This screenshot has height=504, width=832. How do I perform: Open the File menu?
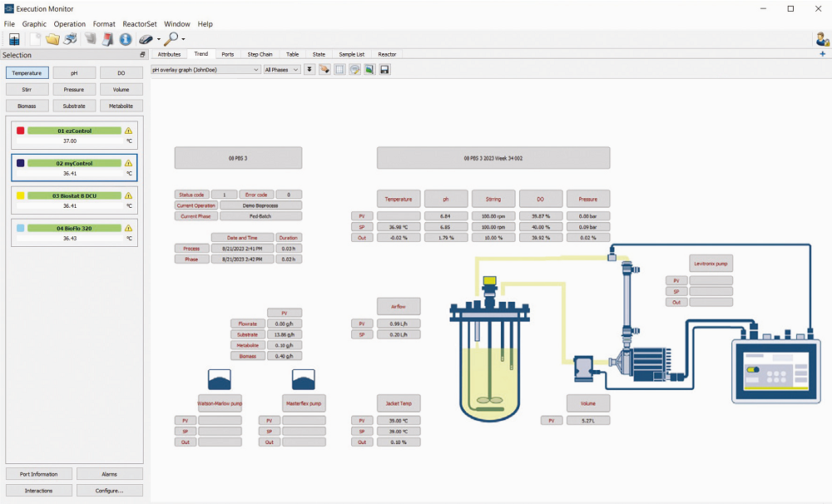pyautogui.click(x=9, y=24)
